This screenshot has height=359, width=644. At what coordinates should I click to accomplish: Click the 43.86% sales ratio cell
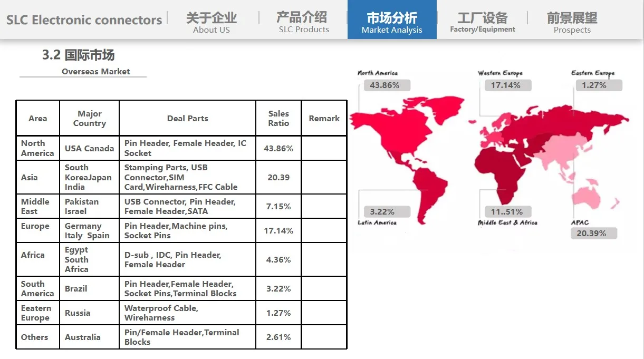(278, 148)
